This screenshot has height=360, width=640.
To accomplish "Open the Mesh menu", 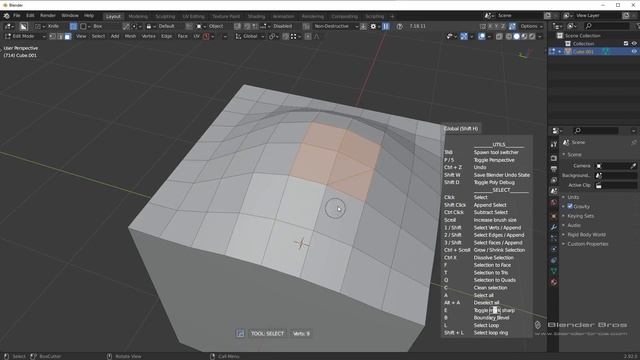I will point(130,36).
